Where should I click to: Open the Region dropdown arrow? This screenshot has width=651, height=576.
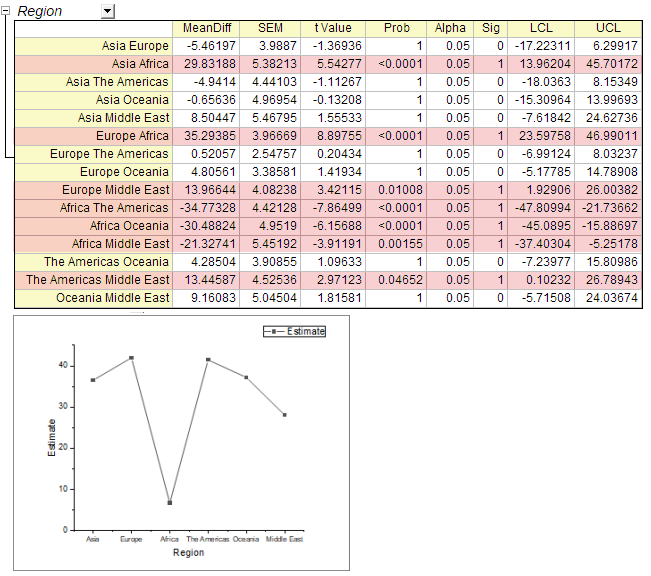(108, 11)
